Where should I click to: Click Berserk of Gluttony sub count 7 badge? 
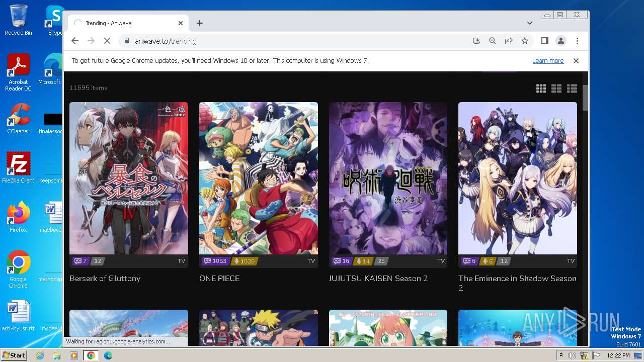(80, 261)
